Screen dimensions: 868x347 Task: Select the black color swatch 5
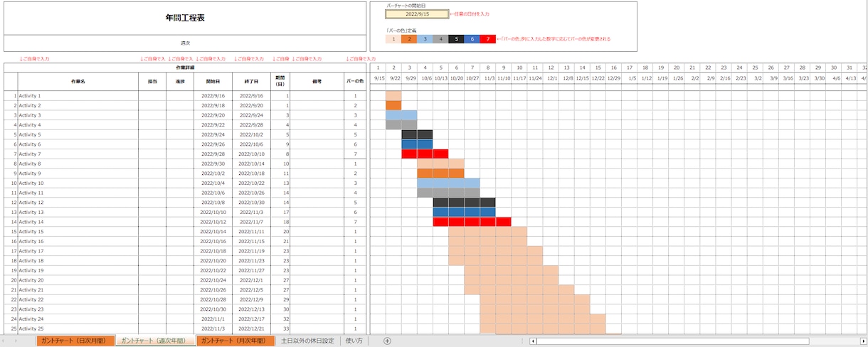click(456, 39)
